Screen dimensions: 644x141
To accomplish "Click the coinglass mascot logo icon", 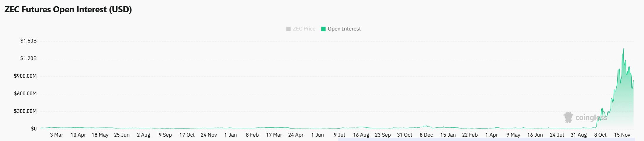I will [x=568, y=117].
